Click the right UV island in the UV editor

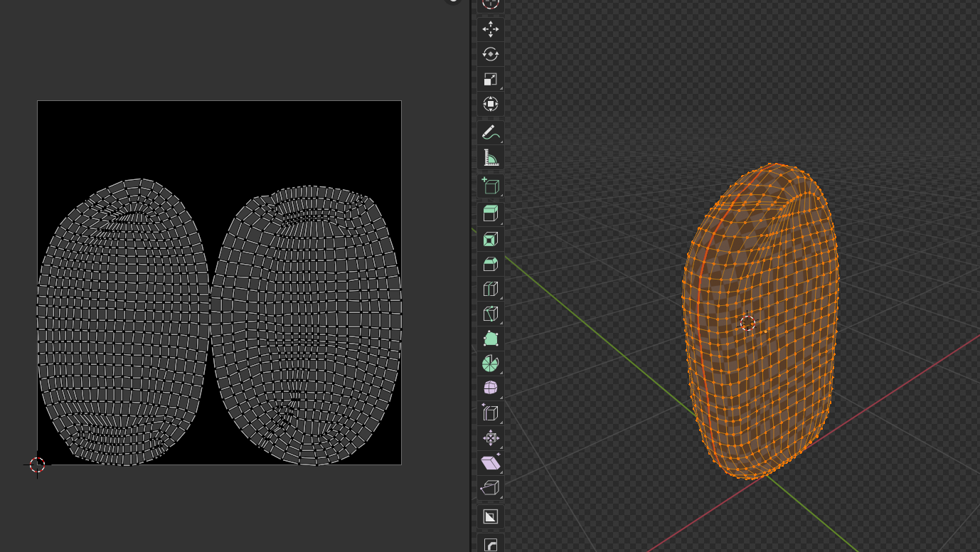306,325
